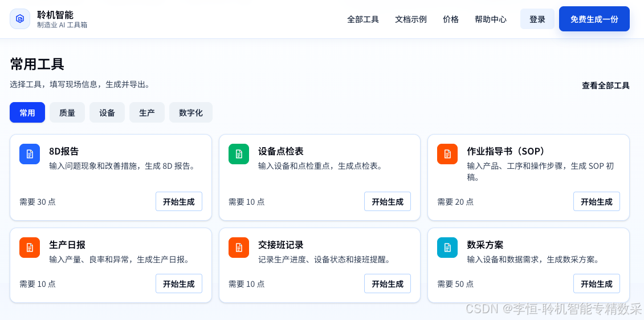Start generating the 8D报告

click(178, 201)
